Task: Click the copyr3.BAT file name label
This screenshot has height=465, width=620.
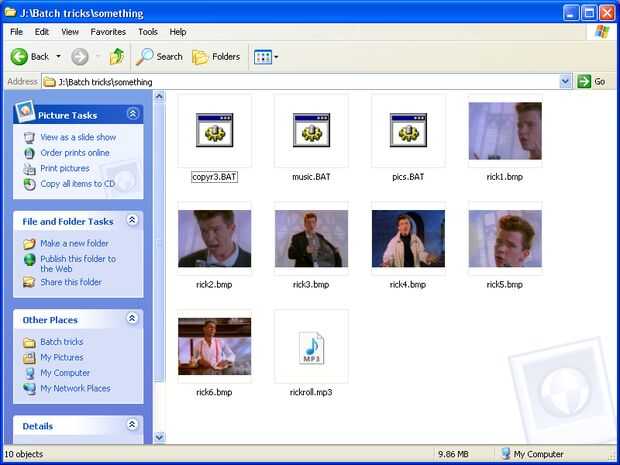Action: point(214,177)
